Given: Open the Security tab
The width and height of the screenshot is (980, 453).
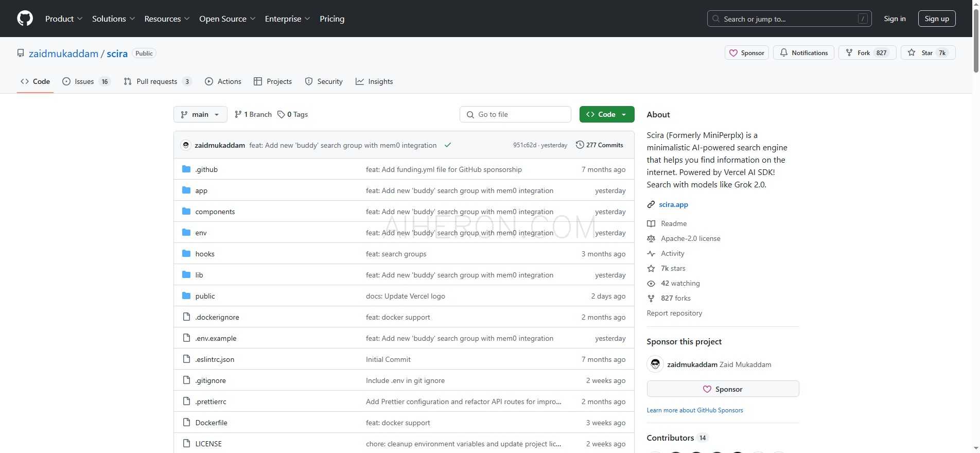Looking at the screenshot, I should tap(324, 81).
